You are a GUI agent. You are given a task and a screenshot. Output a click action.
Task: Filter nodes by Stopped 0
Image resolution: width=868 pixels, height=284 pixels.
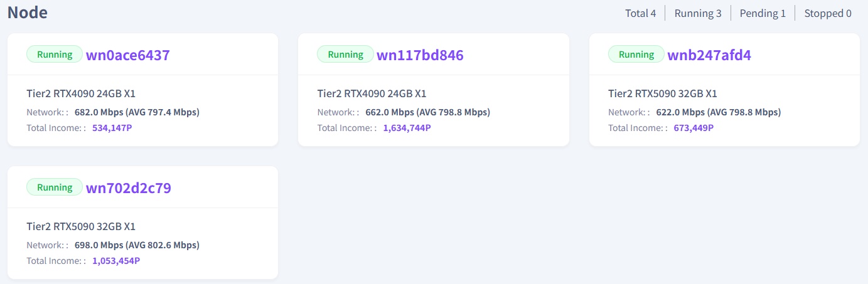[828, 13]
